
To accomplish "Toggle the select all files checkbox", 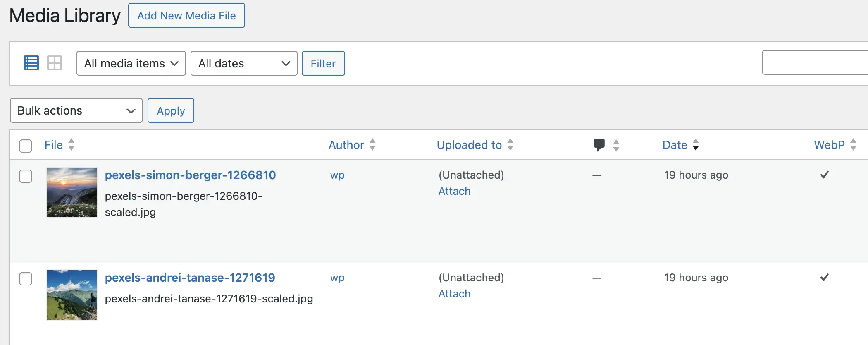I will click(x=26, y=146).
